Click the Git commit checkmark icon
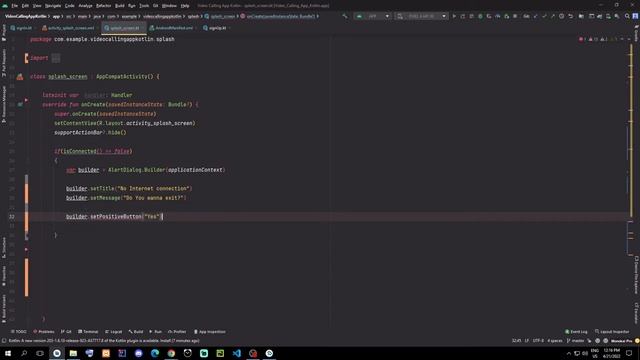This screenshot has height=360, width=640. [544, 16]
